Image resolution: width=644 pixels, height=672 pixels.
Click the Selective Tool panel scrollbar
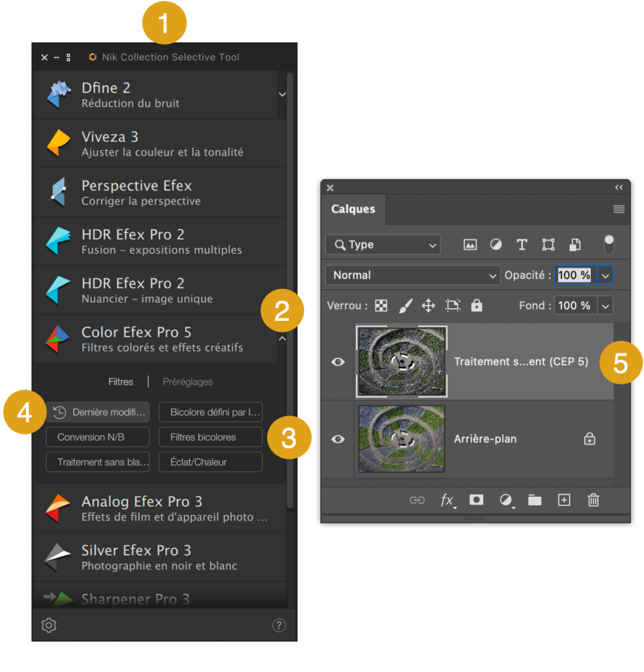(290, 291)
